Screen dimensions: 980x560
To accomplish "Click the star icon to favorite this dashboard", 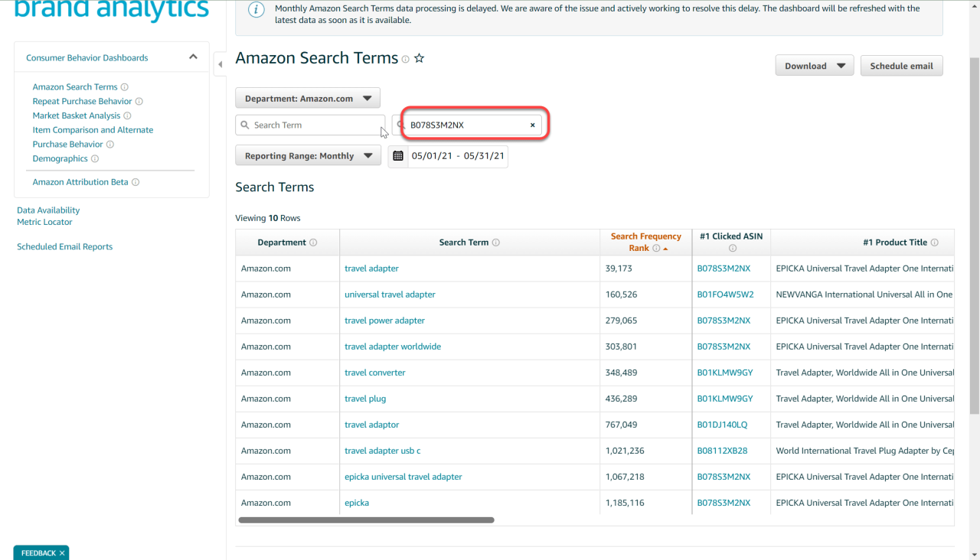I will click(418, 57).
